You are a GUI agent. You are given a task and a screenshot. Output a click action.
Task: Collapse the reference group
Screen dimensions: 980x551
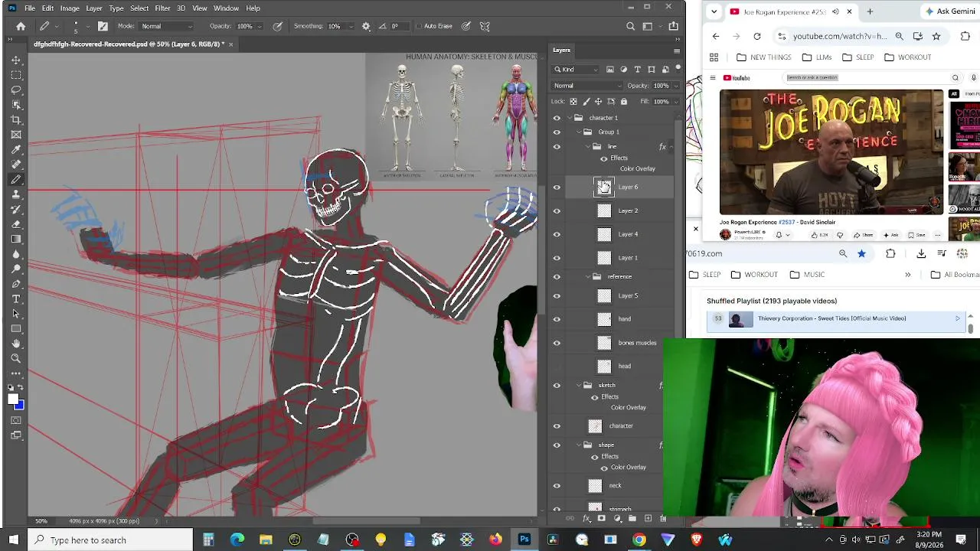click(588, 276)
